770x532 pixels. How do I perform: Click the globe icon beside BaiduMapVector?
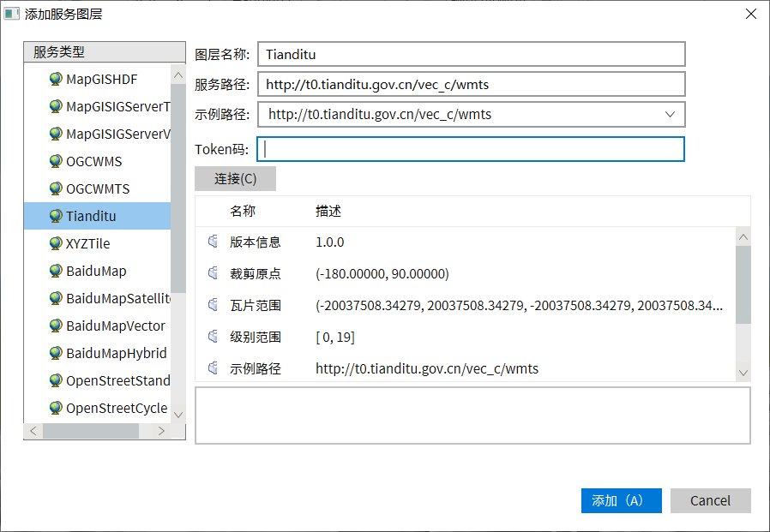(56, 326)
